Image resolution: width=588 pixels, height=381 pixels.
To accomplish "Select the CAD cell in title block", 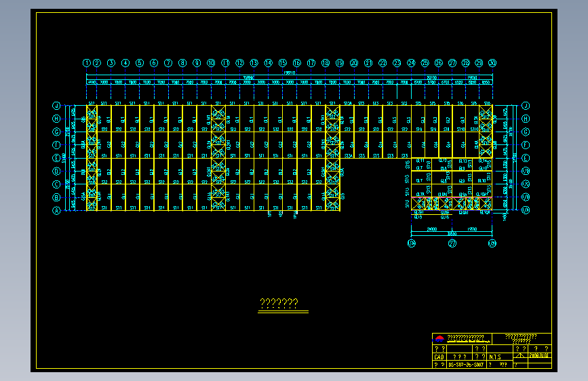I will 439,357.
